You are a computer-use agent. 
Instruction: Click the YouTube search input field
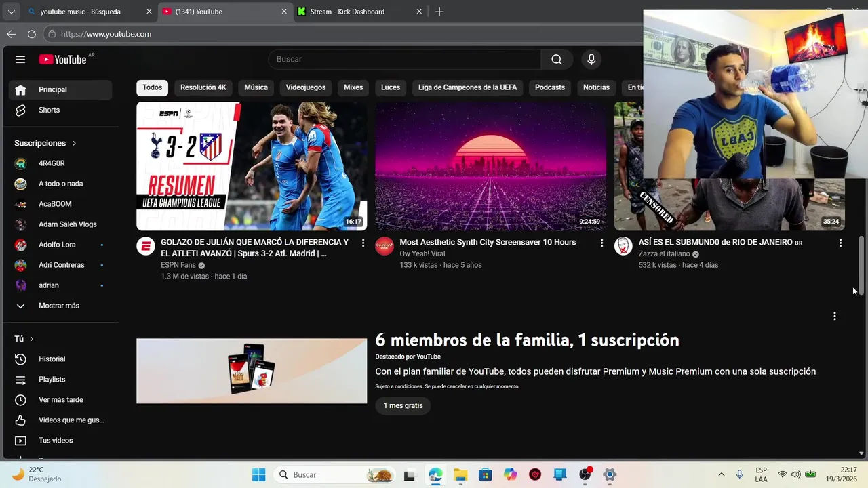pos(404,60)
